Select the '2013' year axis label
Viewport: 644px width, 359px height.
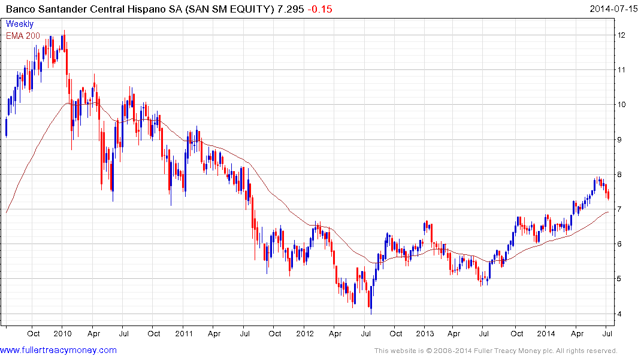(x=425, y=333)
